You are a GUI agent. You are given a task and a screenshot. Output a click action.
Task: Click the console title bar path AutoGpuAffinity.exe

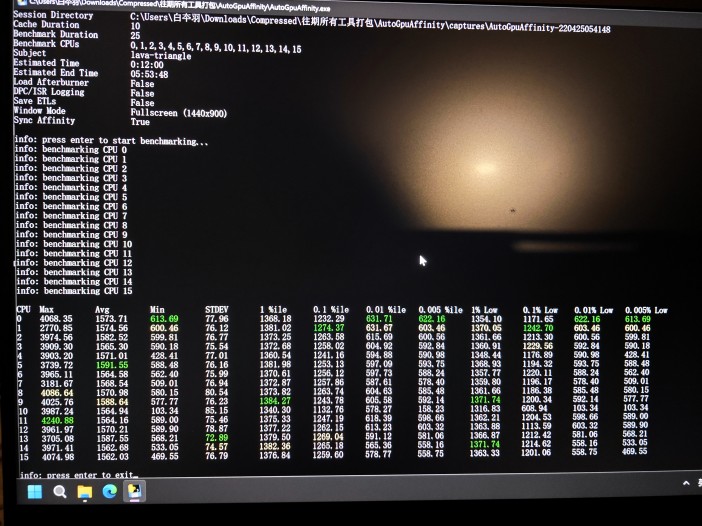coord(180,5)
